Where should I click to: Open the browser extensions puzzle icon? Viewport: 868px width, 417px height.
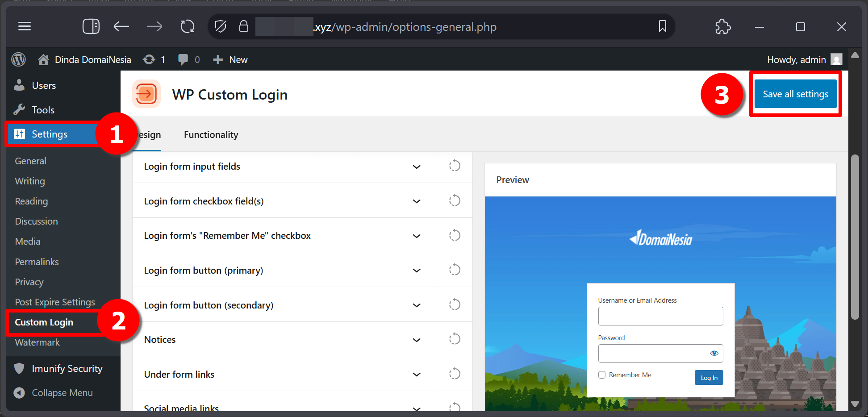723,27
